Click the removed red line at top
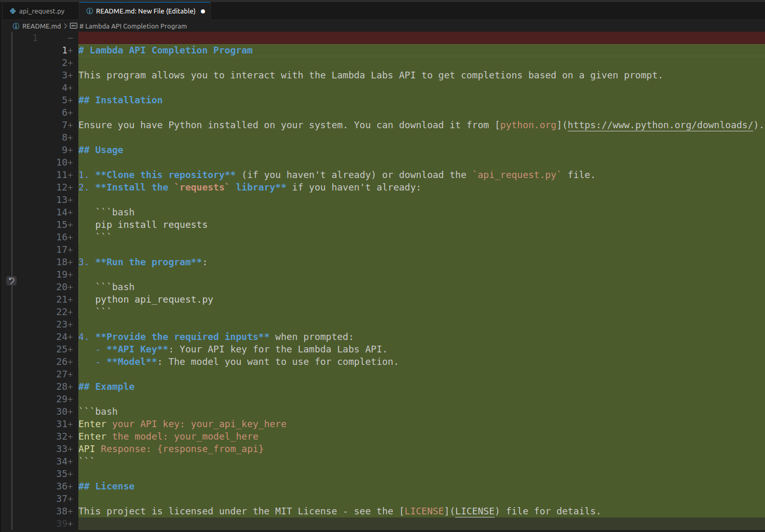The width and height of the screenshot is (765, 532). point(415,38)
